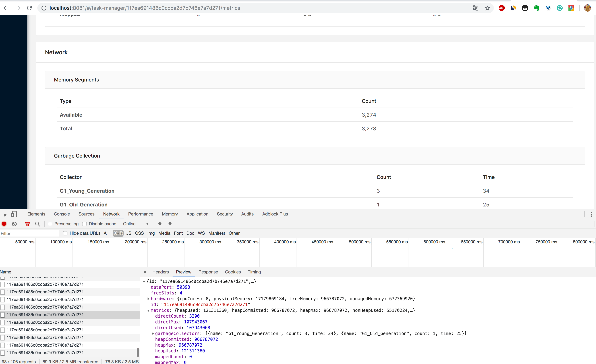
Task: Open the Performance tab
Action: (140, 214)
